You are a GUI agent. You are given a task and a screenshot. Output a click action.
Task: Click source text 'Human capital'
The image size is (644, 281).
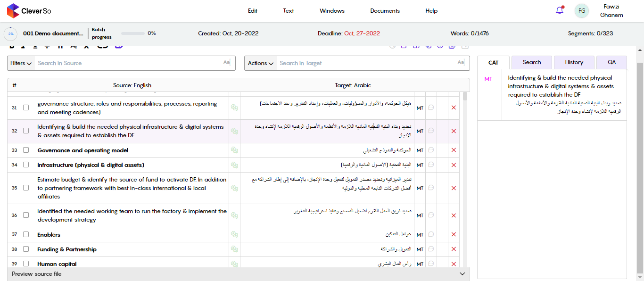(57, 264)
